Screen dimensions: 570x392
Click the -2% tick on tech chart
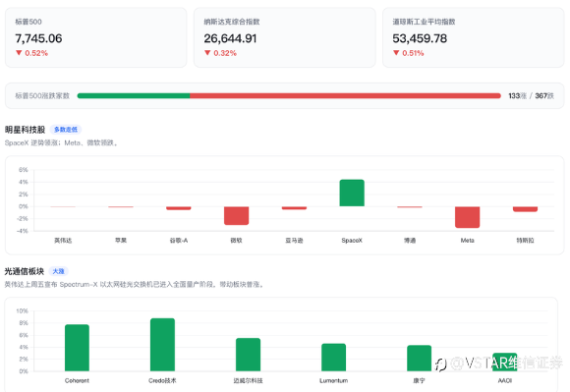coord(23,219)
